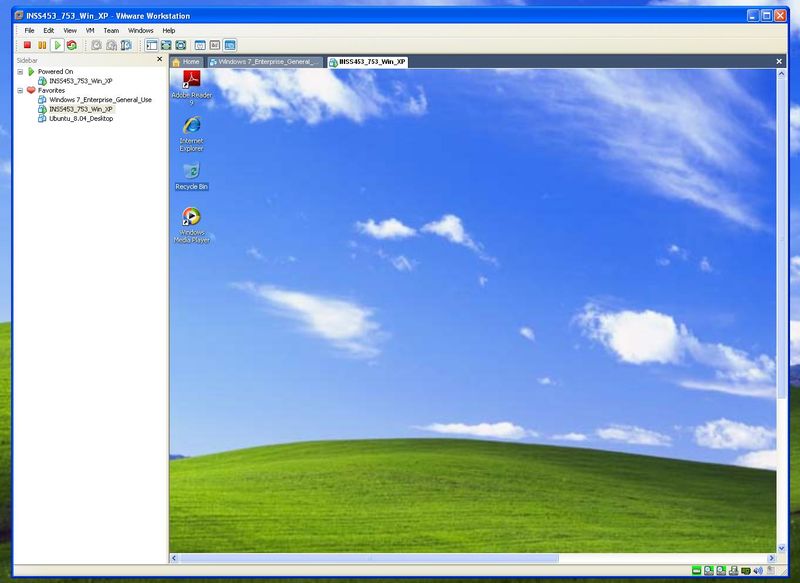The height and width of the screenshot is (583, 800).
Task: Click the sound device status icon
Action: click(x=757, y=571)
